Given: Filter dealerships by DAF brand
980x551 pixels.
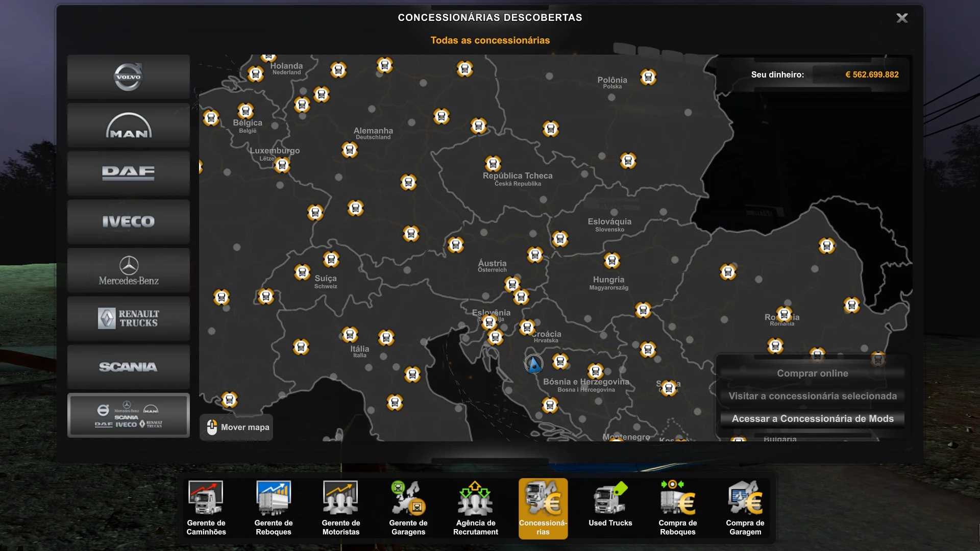Looking at the screenshot, I should [128, 173].
